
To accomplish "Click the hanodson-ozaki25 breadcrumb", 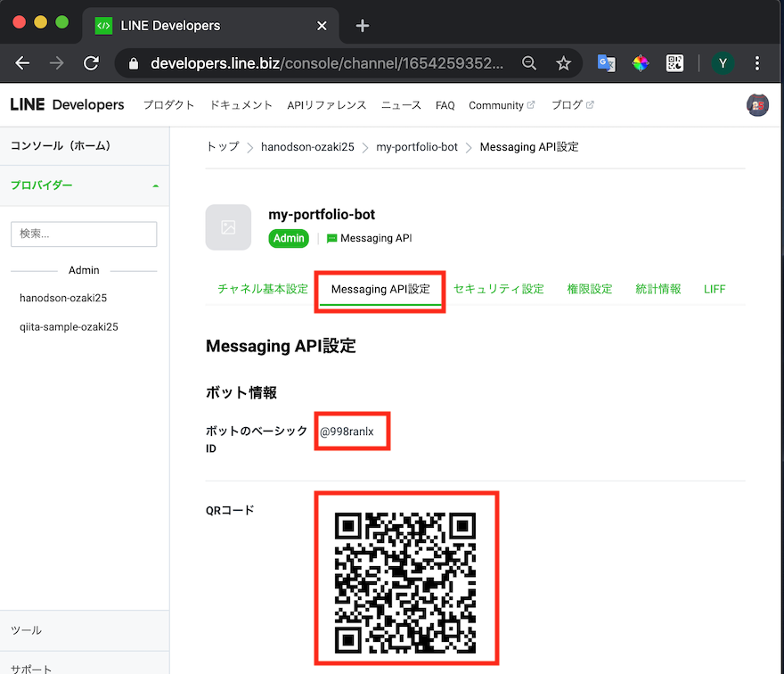I will pos(307,146).
